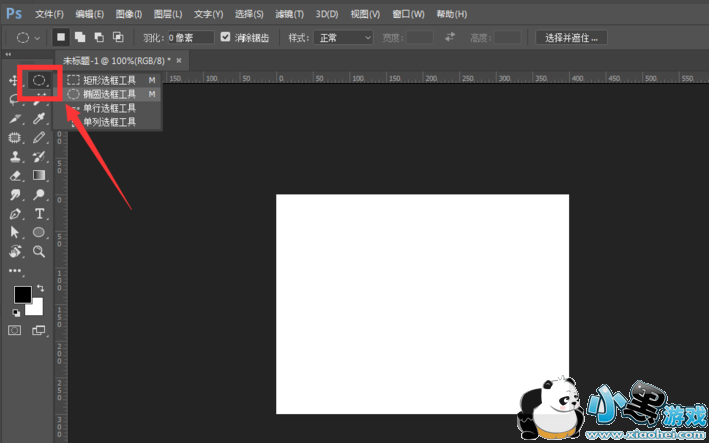Open the 滤镜(T) menu
The height and width of the screenshot is (443, 709).
point(289,14)
